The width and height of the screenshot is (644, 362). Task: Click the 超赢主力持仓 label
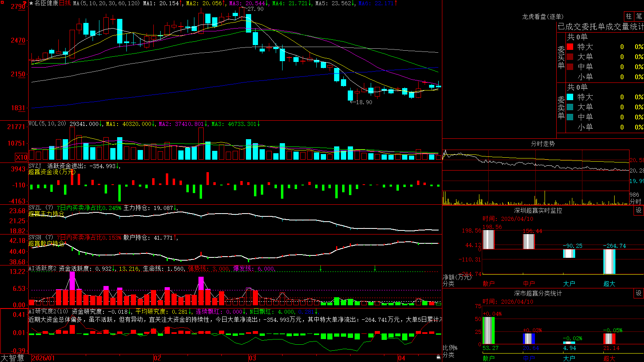coord(46,214)
